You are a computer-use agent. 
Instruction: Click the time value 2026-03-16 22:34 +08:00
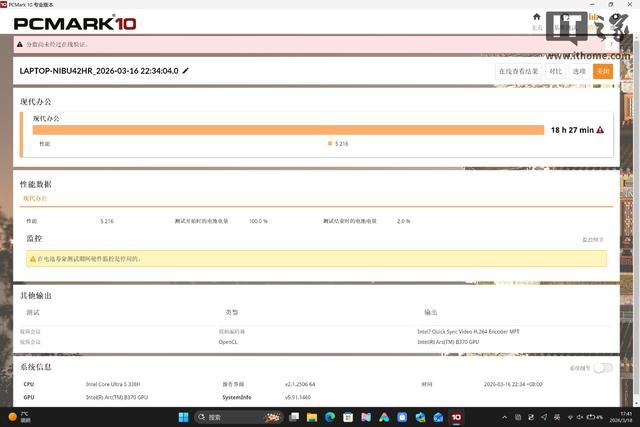tap(513, 384)
